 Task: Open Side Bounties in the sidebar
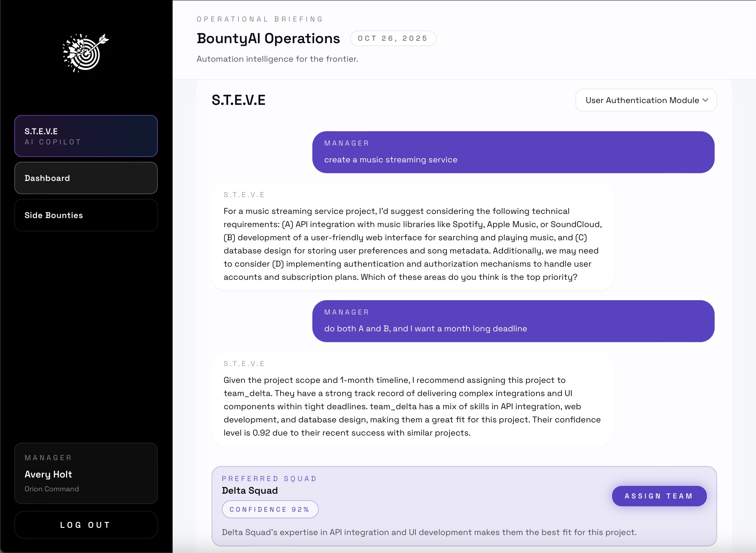[86, 215]
